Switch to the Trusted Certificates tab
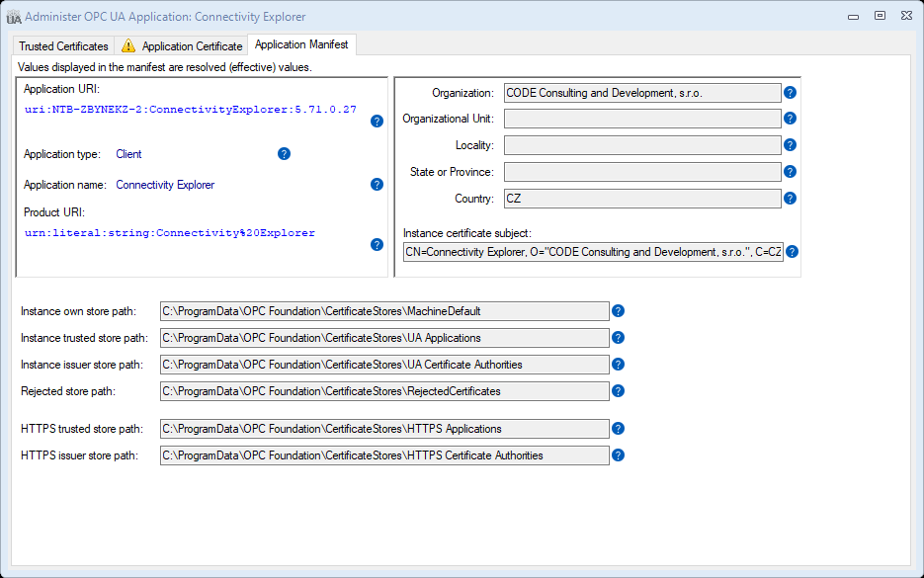 pos(63,46)
